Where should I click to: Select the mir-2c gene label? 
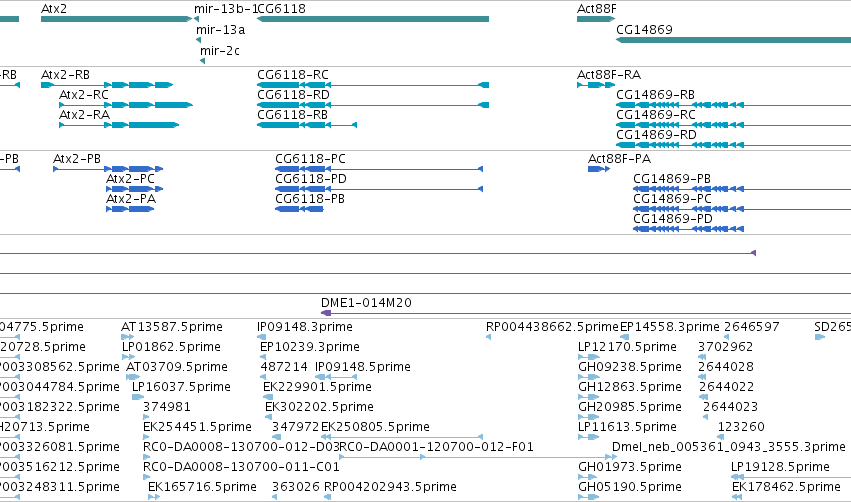tap(220, 51)
